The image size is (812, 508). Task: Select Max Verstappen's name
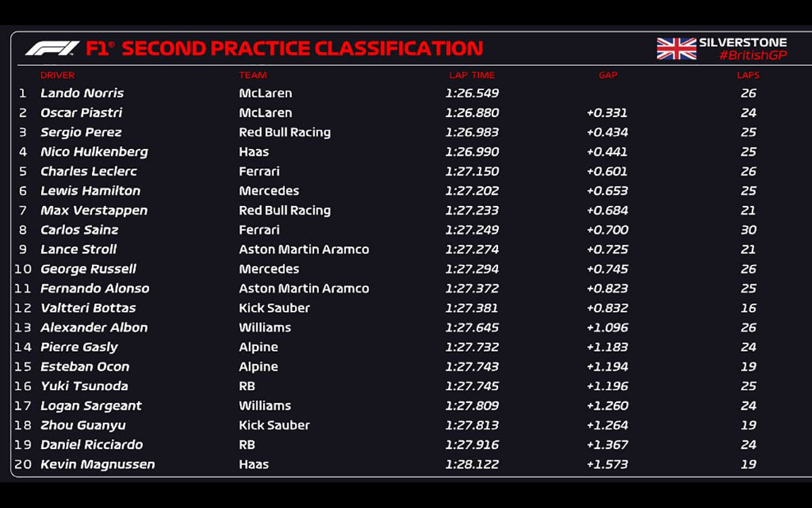click(93, 211)
